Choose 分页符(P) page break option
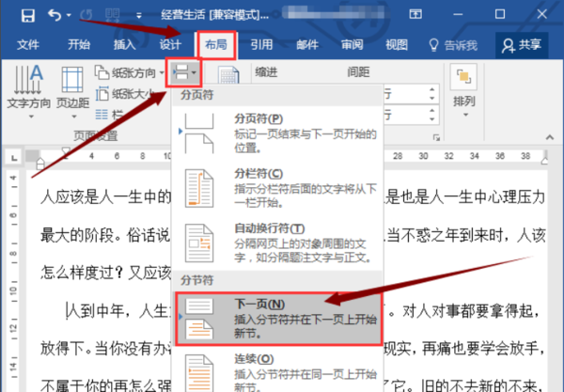 point(278,133)
